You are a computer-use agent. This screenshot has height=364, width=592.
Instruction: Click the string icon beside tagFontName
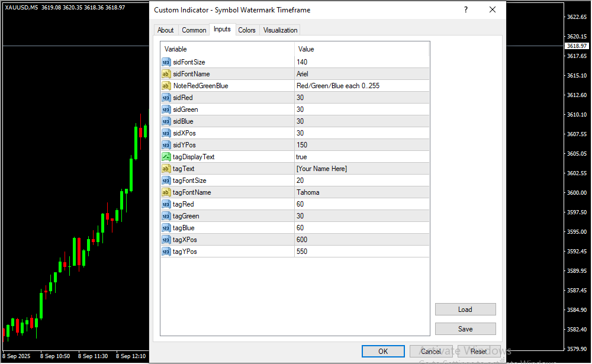tap(166, 192)
